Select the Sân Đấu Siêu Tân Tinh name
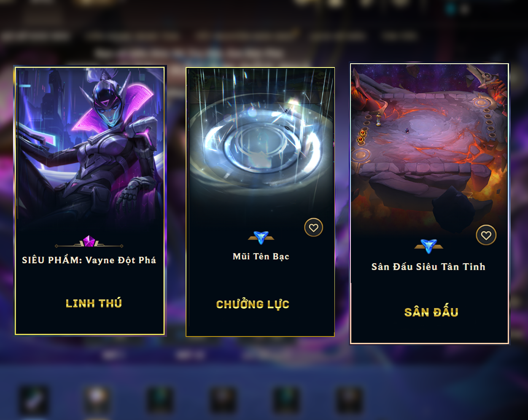Image resolution: width=528 pixels, height=420 pixels. pyautogui.click(x=428, y=267)
